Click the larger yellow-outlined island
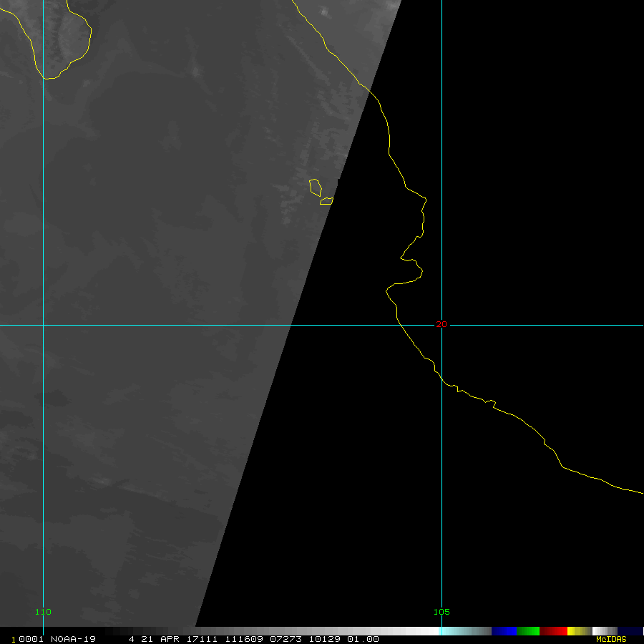Viewport: 644px width, 644px height. (x=314, y=187)
